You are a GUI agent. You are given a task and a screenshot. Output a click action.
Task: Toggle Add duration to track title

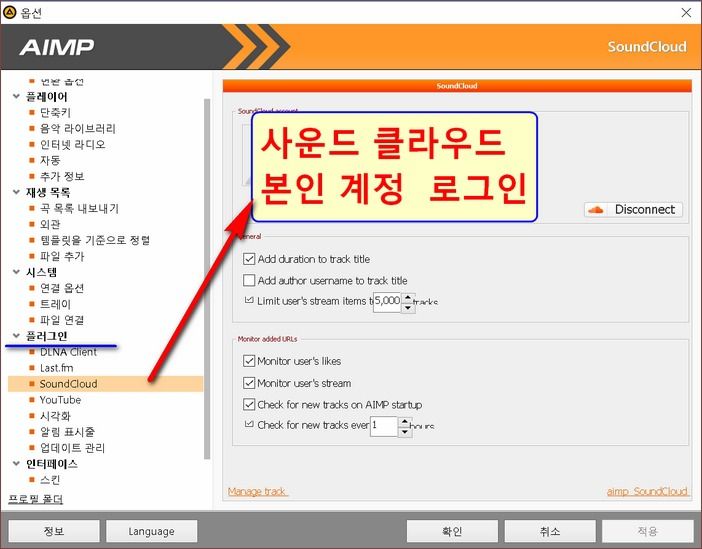point(249,259)
